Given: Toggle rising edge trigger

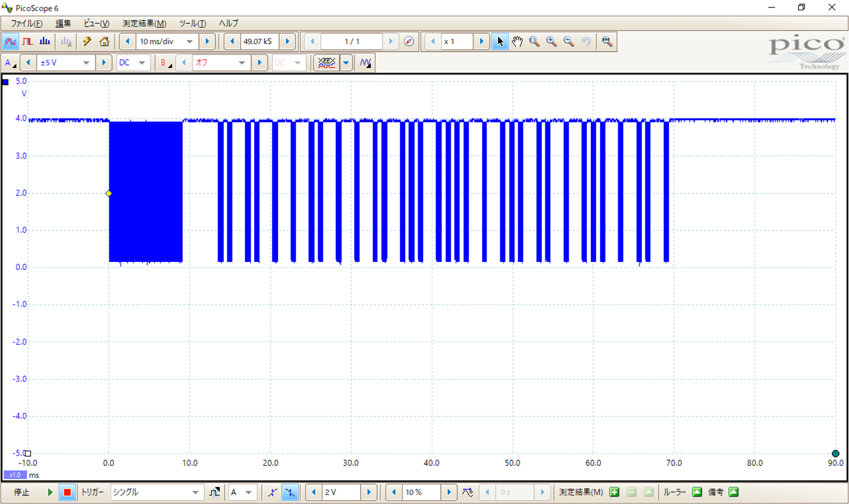Looking at the screenshot, I should pyautogui.click(x=273, y=492).
